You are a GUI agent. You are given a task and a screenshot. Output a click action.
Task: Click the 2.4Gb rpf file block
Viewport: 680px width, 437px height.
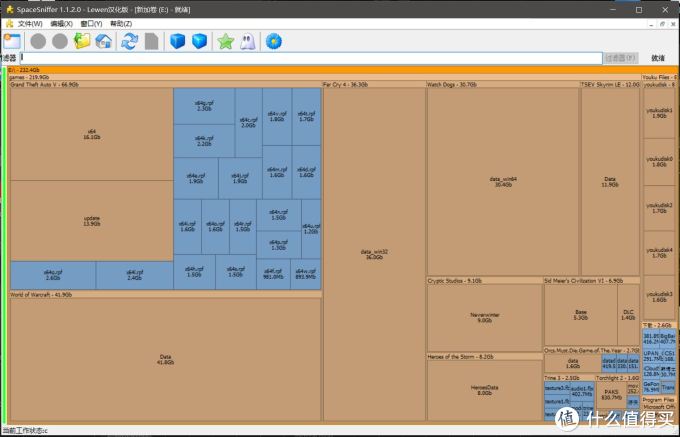pos(134,275)
